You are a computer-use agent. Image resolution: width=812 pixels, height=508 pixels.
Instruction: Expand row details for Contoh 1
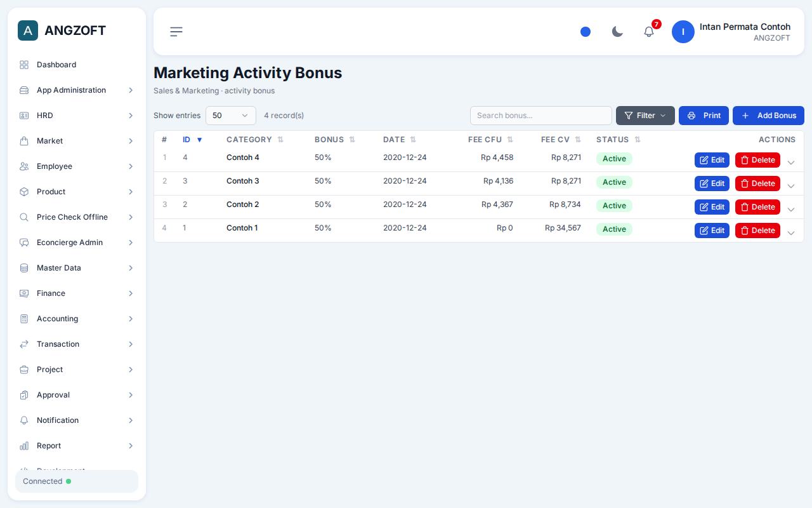(x=791, y=233)
